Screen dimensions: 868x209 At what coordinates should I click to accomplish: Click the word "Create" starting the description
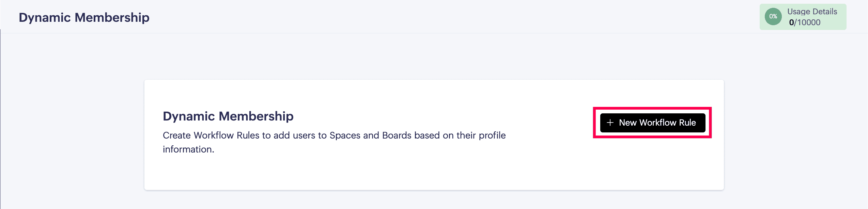click(176, 135)
